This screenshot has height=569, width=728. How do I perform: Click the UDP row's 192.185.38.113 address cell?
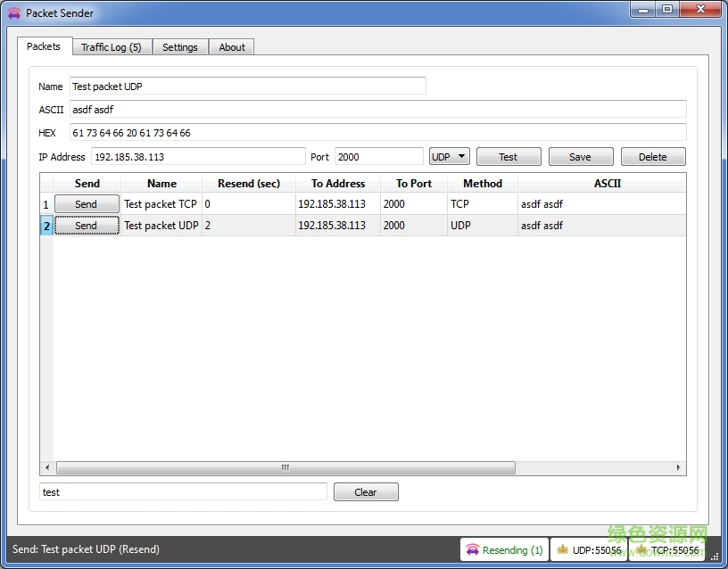point(338,226)
